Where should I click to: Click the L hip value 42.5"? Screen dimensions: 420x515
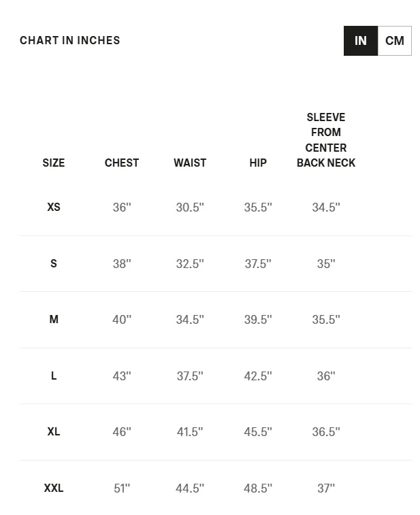[258, 376]
